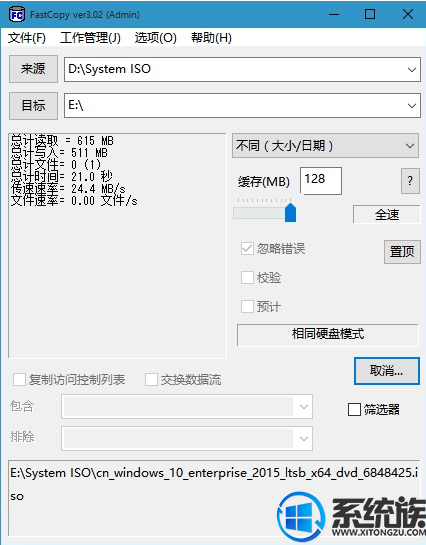The height and width of the screenshot is (545, 426).
Task: Expand the destination E:\ dropdown arrow
Action: click(412, 105)
